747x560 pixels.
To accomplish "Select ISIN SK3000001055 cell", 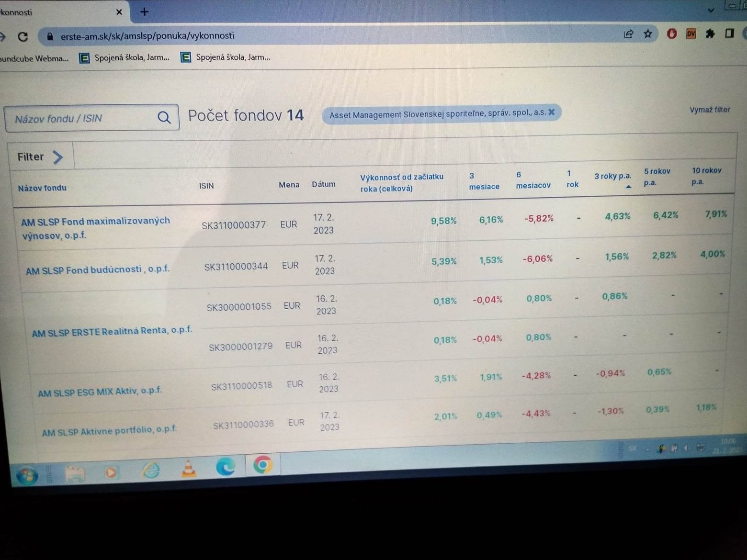I will [239, 307].
